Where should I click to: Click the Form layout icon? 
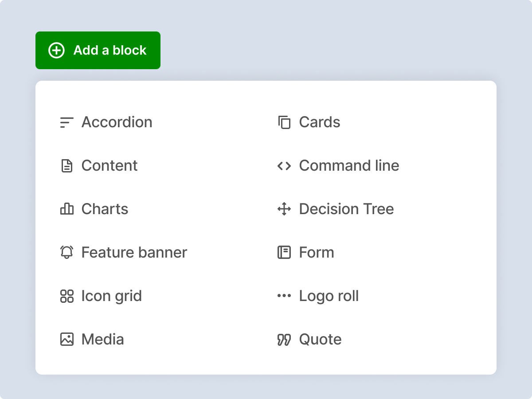click(x=284, y=252)
